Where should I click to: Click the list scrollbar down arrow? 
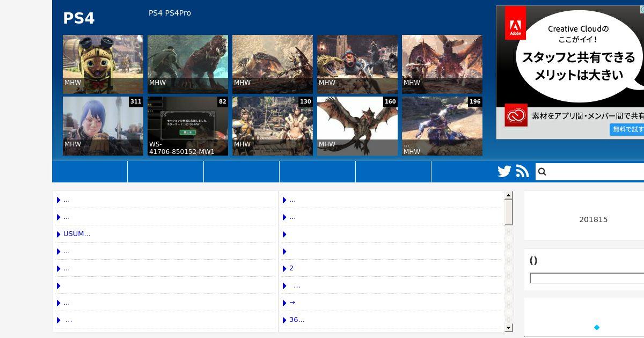(509, 328)
